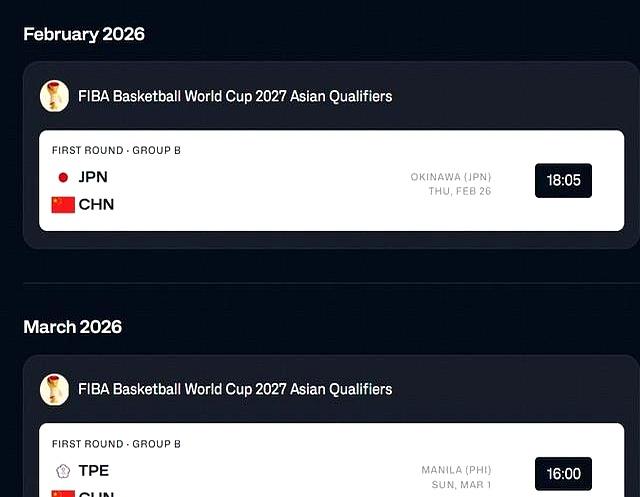The width and height of the screenshot is (640, 497).
Task: Click the Okinawa (JPN) venue text
Action: (x=451, y=177)
